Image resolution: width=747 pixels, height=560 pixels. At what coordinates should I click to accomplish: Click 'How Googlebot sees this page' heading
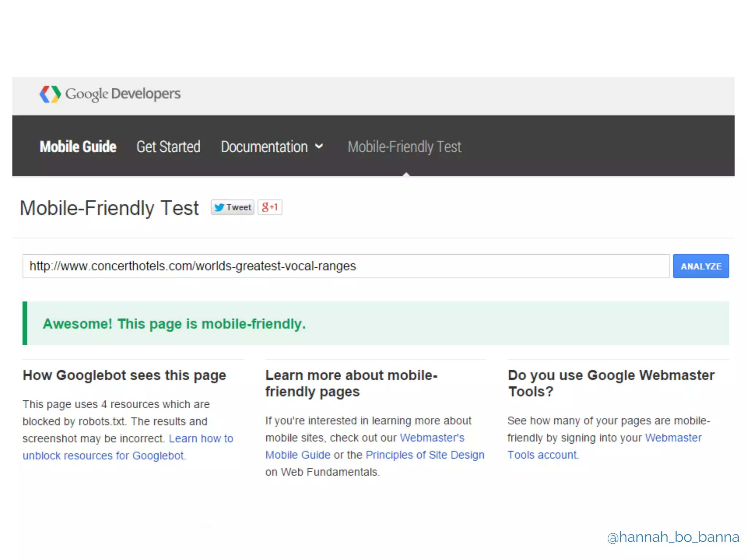tap(124, 376)
